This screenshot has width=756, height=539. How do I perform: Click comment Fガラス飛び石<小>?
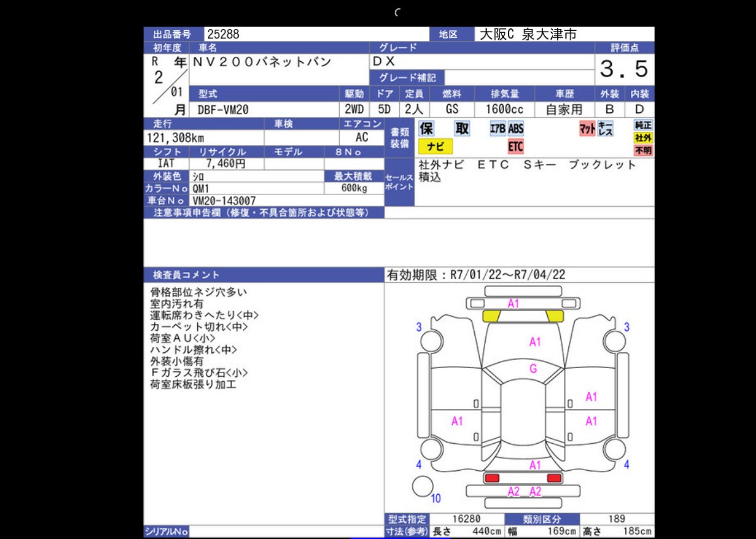tap(199, 373)
